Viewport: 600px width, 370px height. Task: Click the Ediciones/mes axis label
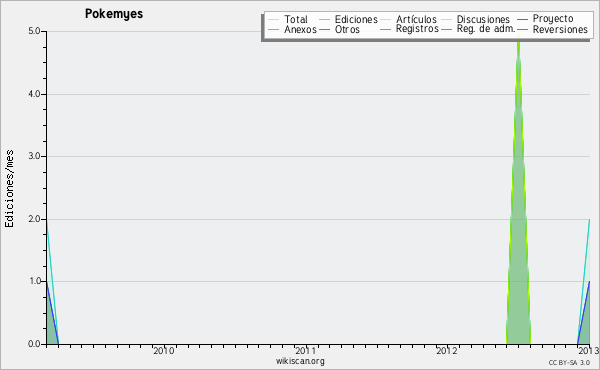(x=9, y=189)
